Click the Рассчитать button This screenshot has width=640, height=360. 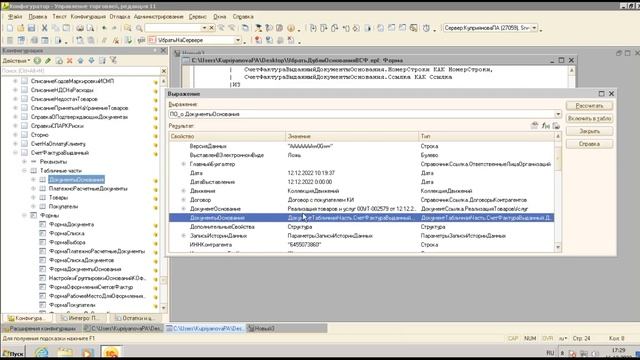[x=589, y=106]
